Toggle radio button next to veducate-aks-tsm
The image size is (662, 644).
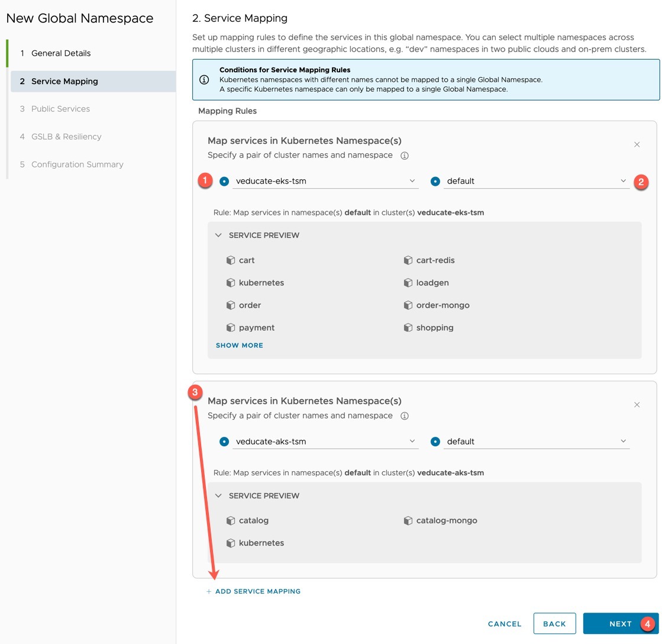pos(224,442)
